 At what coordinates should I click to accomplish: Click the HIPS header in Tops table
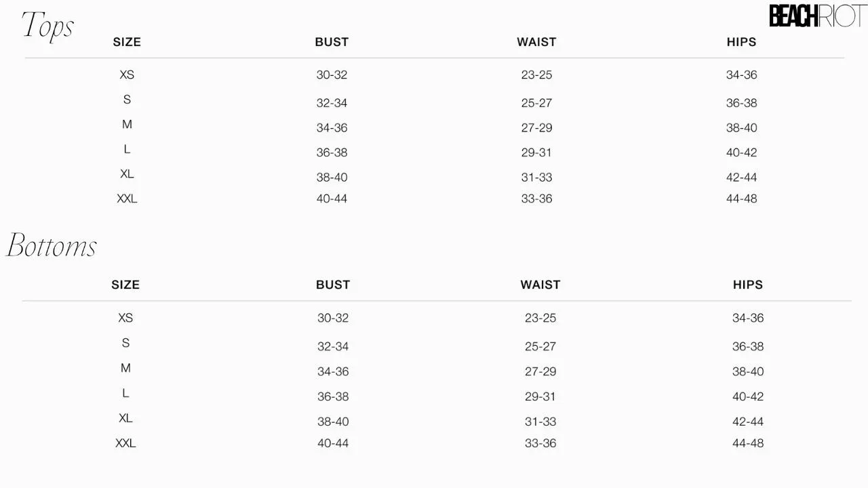(741, 42)
